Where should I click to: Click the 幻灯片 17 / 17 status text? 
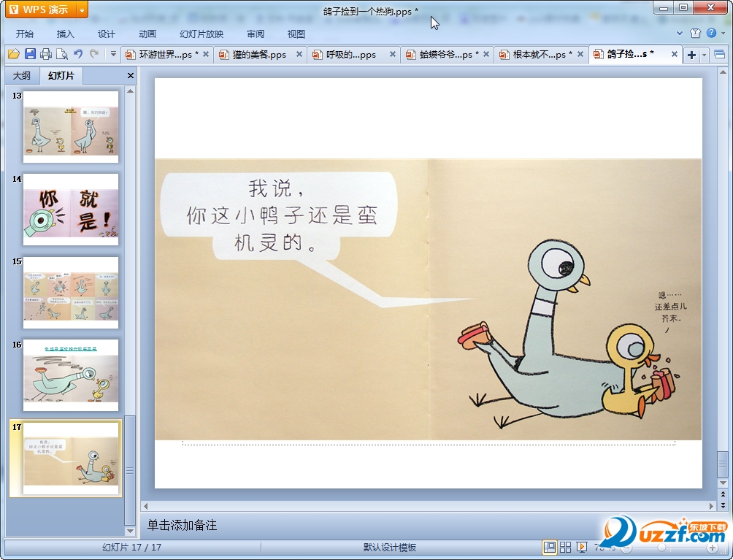coord(132,548)
